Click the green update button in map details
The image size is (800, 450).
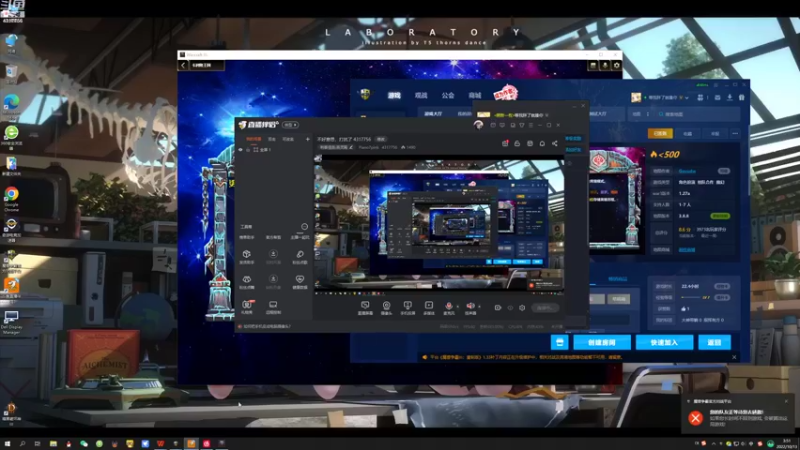tap(720, 216)
